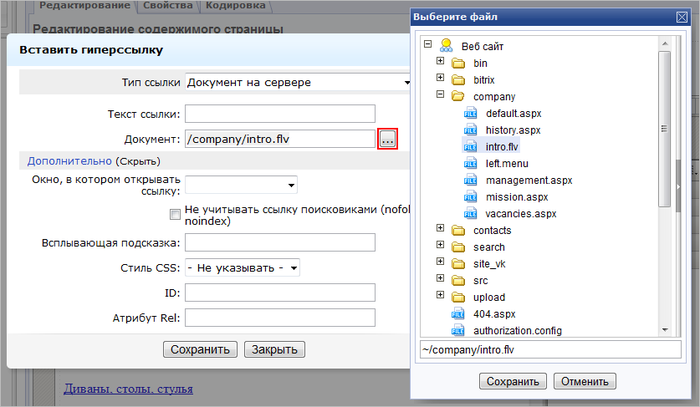This screenshot has height=407, width=700.
Task: Click the bitrix folder icon
Action: [458, 80]
